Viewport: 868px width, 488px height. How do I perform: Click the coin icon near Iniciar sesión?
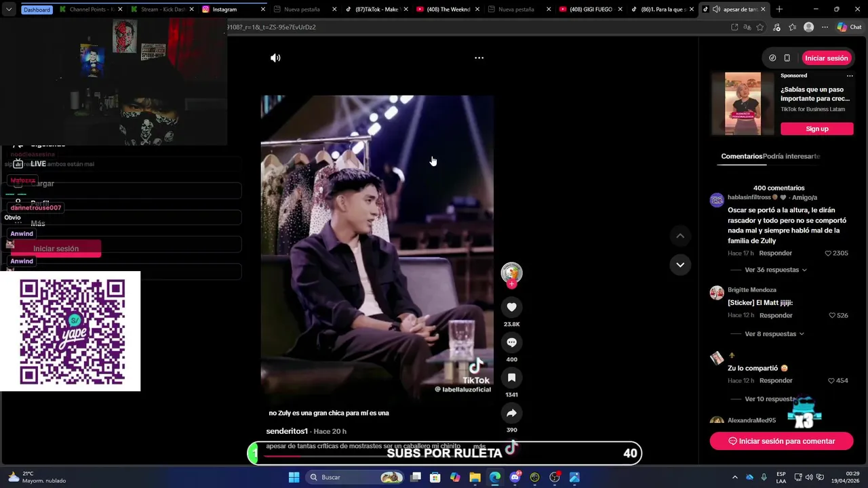tap(772, 58)
